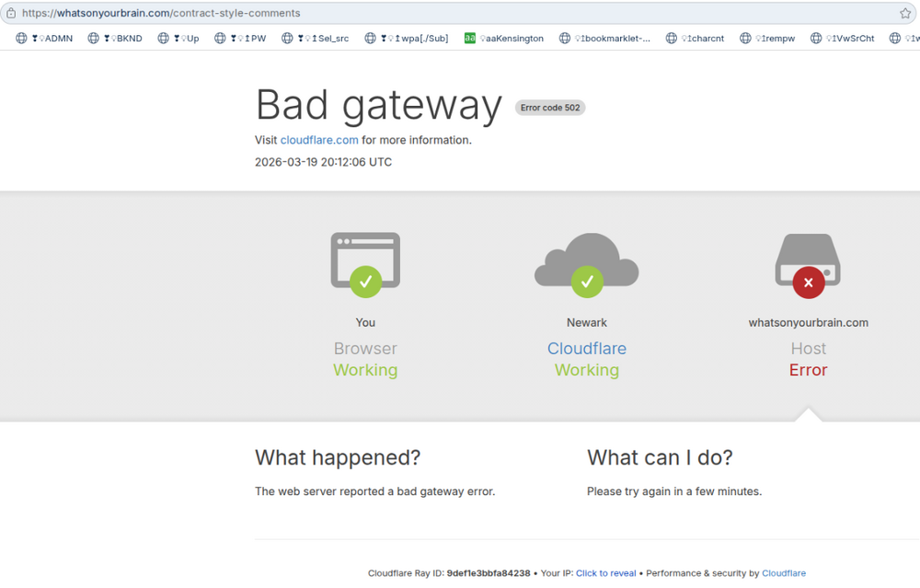Open the aaKensington bookmark
The height and width of the screenshot is (588, 920).
tap(504, 39)
